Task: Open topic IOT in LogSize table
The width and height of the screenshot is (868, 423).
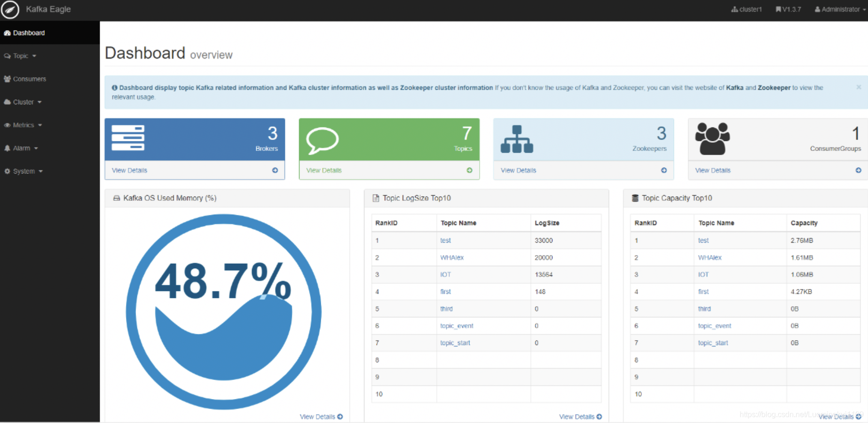Action: point(445,274)
